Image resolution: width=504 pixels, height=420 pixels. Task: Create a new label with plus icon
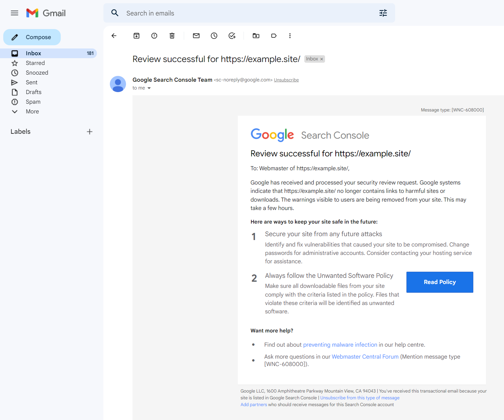point(89,131)
